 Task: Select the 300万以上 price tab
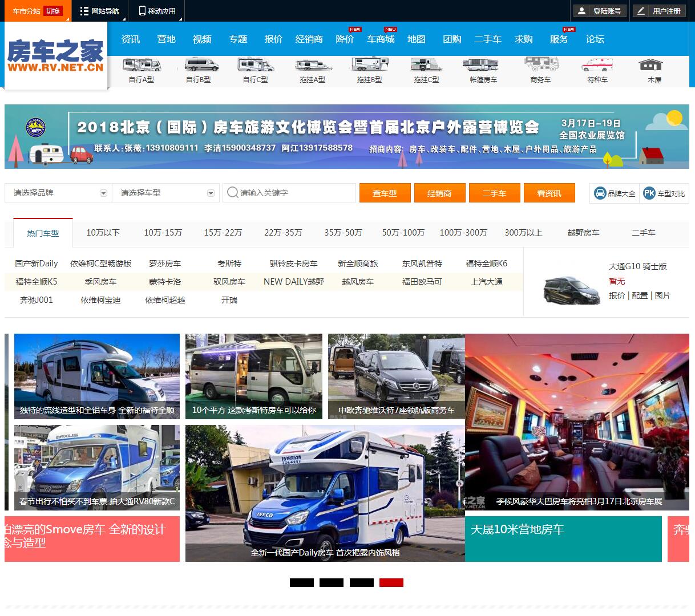click(x=523, y=233)
